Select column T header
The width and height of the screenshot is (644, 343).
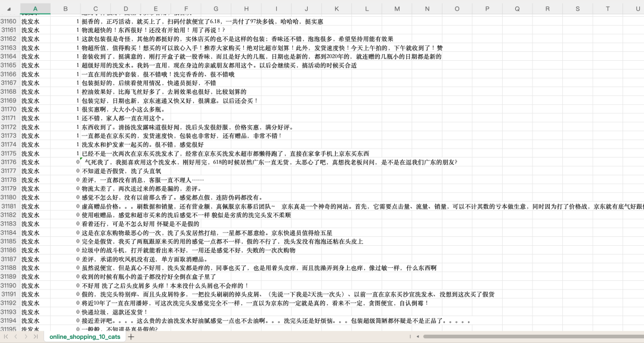click(x=608, y=8)
